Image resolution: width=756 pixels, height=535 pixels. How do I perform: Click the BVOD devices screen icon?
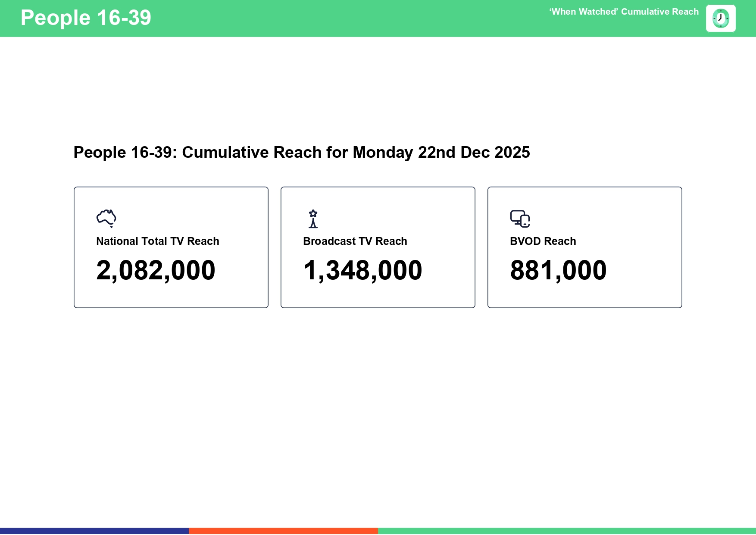pos(520,219)
